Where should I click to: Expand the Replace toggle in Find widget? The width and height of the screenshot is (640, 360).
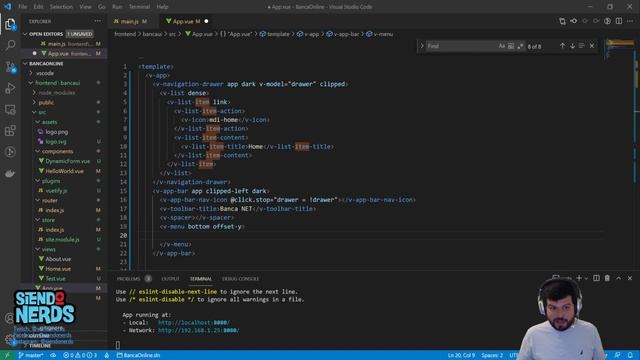coord(422,46)
